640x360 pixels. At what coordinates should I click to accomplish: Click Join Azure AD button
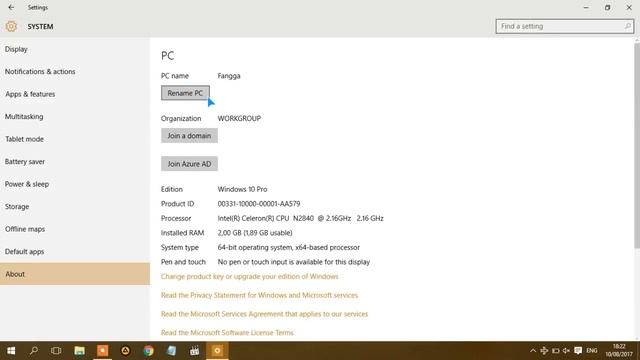pyautogui.click(x=189, y=164)
